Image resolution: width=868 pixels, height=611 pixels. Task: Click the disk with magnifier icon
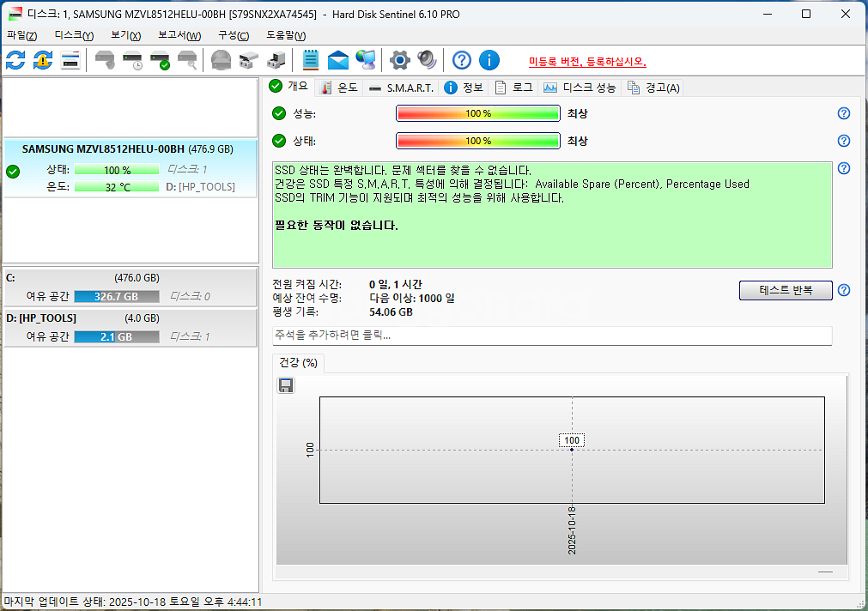(x=188, y=60)
